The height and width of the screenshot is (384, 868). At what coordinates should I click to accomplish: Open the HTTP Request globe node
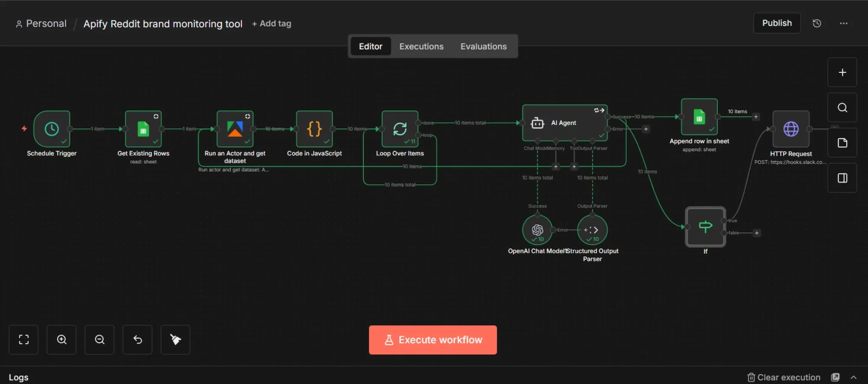[x=791, y=129]
